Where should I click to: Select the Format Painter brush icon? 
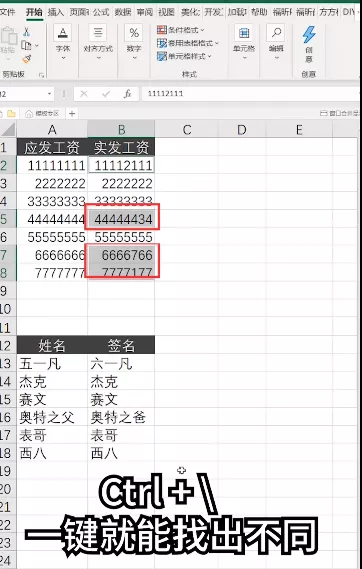tap(26, 58)
